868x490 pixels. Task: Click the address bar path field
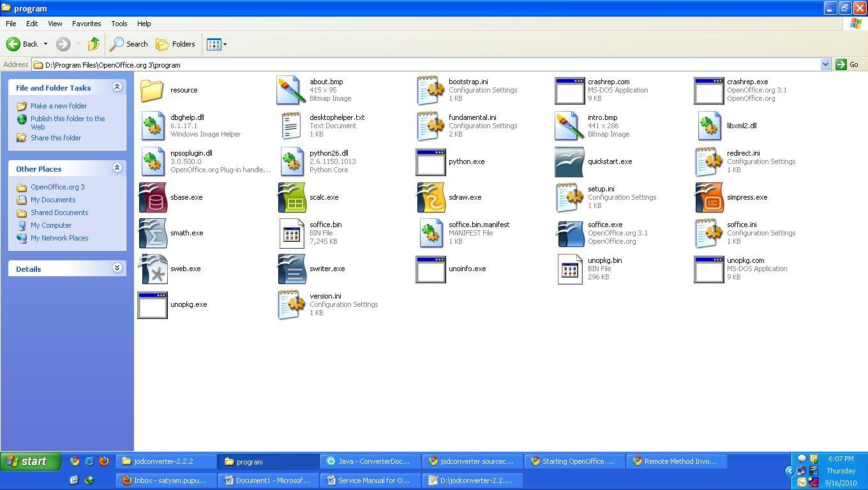[426, 64]
